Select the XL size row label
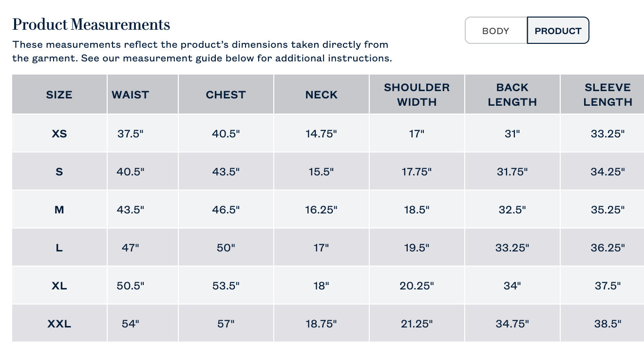Screen dimensions: 644x345 pos(59,286)
